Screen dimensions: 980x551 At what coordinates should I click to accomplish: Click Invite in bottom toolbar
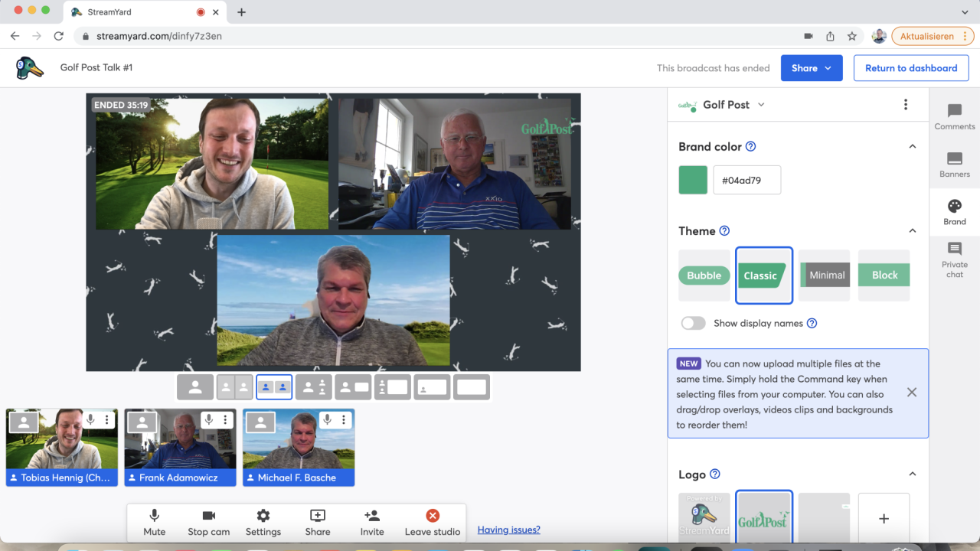372,523
